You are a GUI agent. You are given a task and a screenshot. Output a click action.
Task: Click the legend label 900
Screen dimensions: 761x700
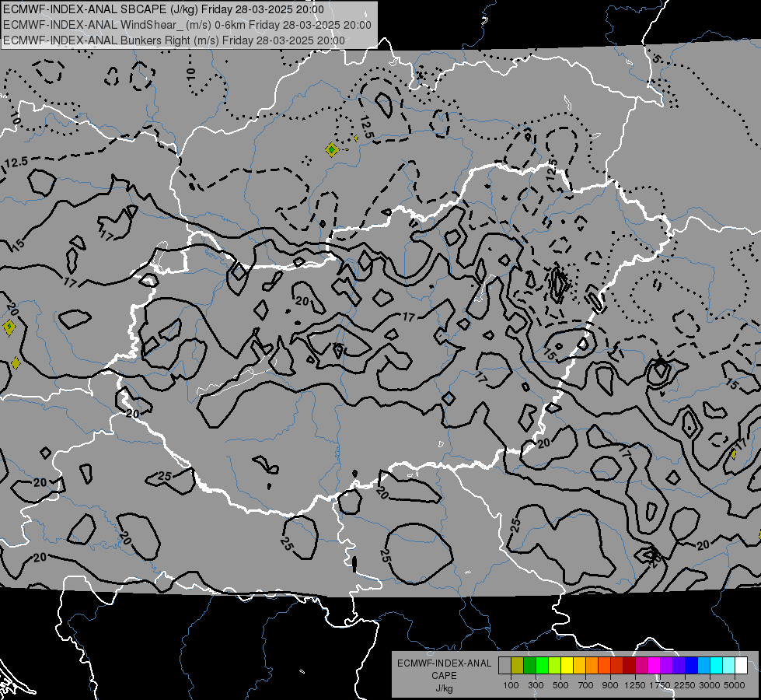(x=610, y=685)
